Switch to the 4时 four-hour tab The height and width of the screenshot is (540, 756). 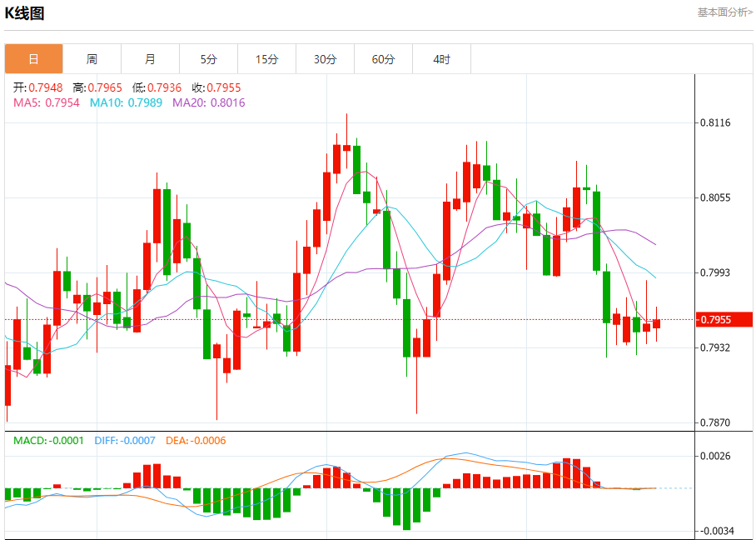click(441, 59)
